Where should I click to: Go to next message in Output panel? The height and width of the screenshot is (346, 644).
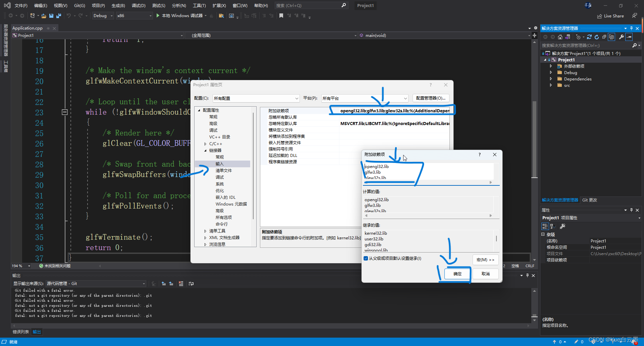coord(171,284)
